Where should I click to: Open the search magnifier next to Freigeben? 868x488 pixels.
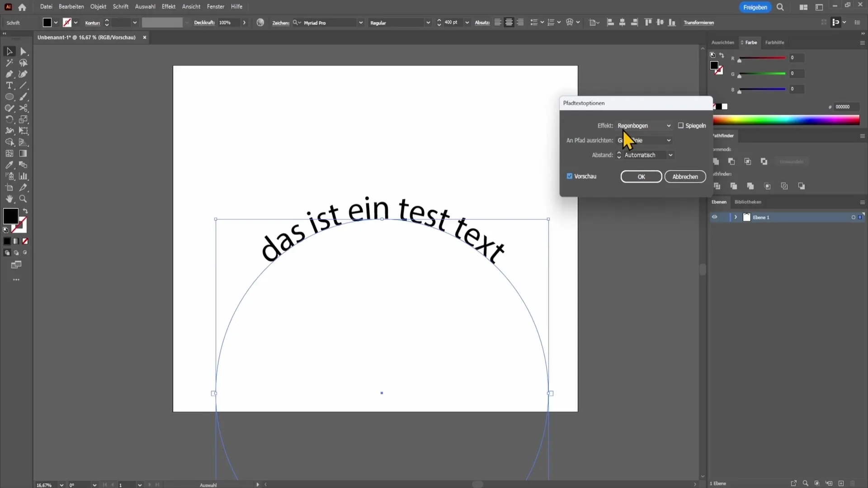click(x=780, y=7)
